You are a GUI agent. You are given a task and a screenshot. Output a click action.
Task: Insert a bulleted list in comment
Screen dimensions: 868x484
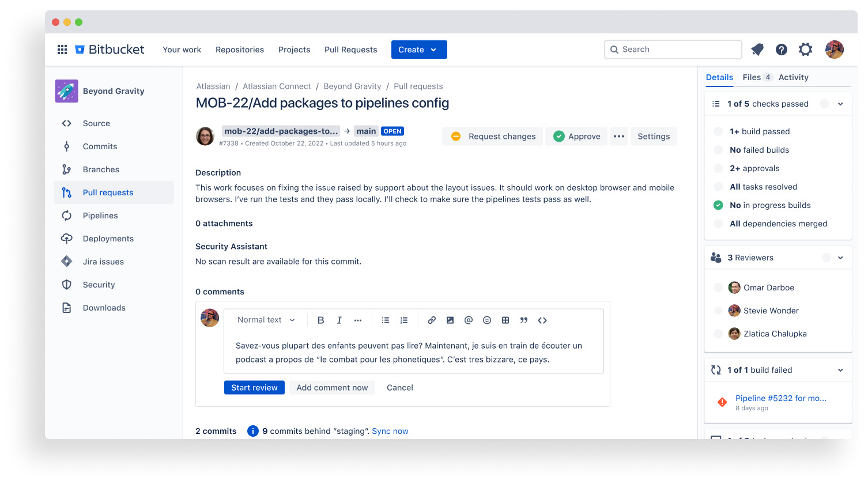[386, 320]
